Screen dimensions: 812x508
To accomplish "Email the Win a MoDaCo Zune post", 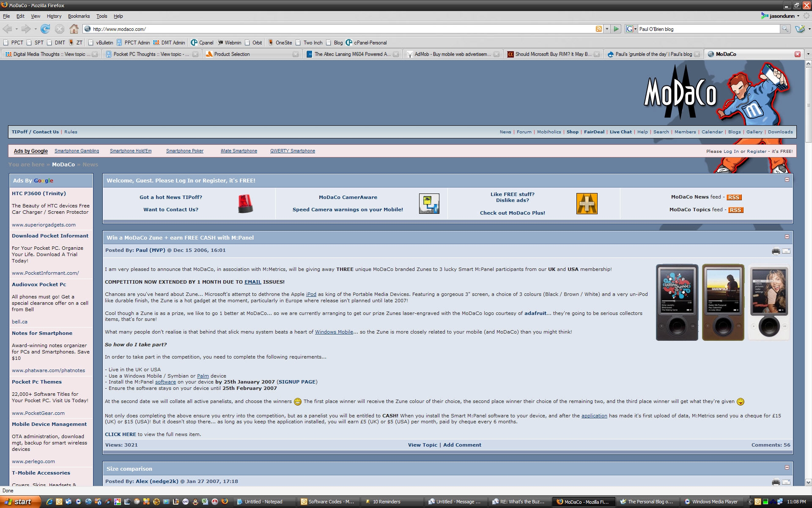I will (x=786, y=251).
